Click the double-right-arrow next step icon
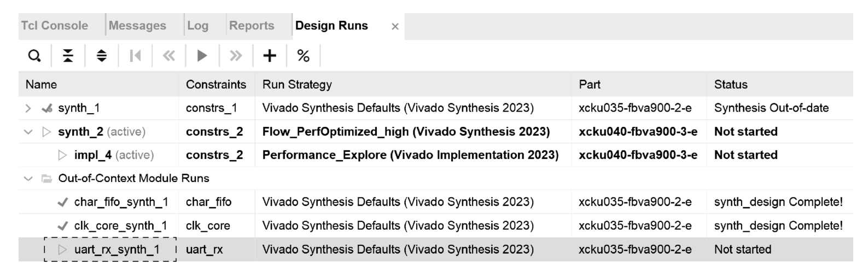This screenshot has width=868, height=270. [236, 56]
